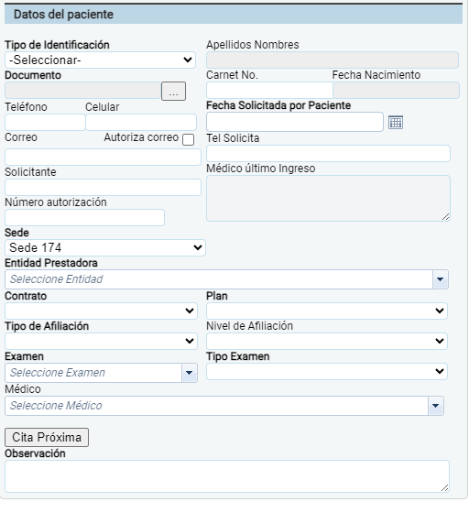Focus the Observación text area
The width and height of the screenshot is (469, 513).
coord(227,476)
